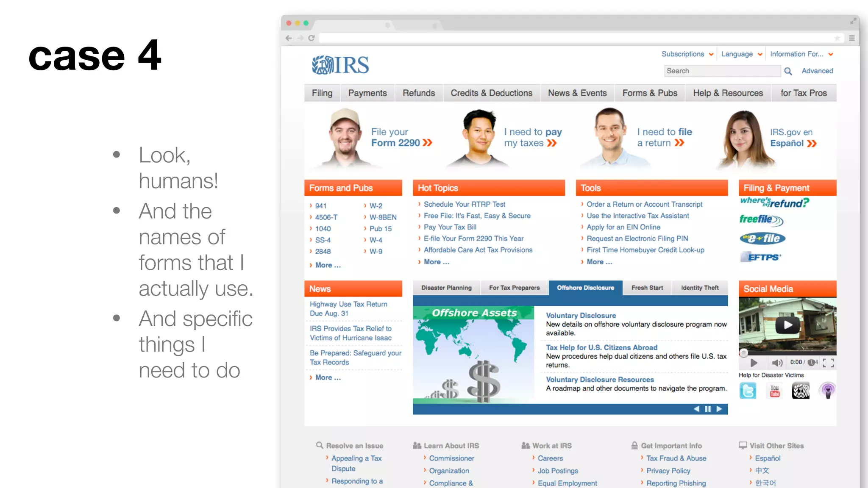
Task: Click the browser reload icon
Action: 312,38
